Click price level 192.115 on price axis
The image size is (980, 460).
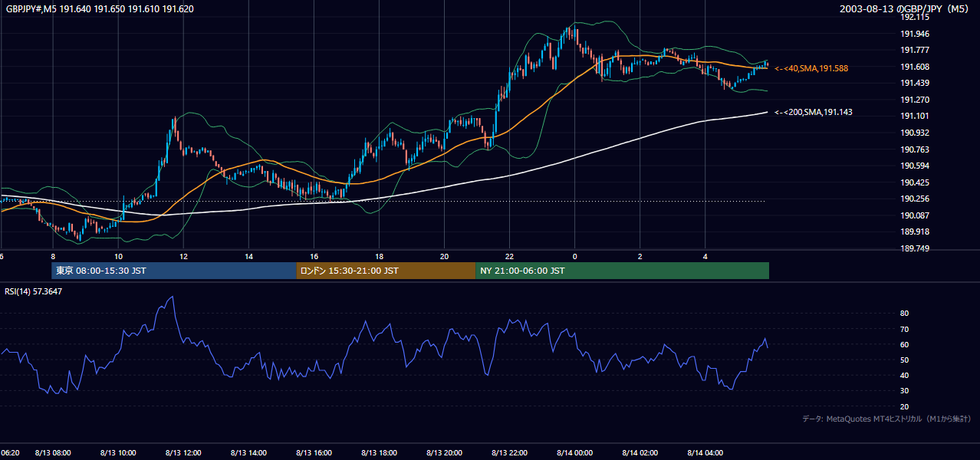(x=915, y=17)
